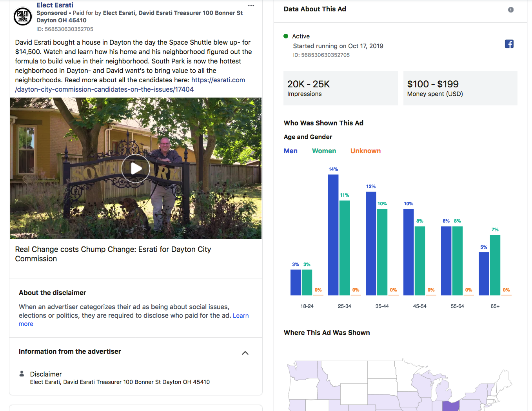The height and width of the screenshot is (411, 532).
Task: Open the three-dot options menu
Action: pyautogui.click(x=251, y=5)
